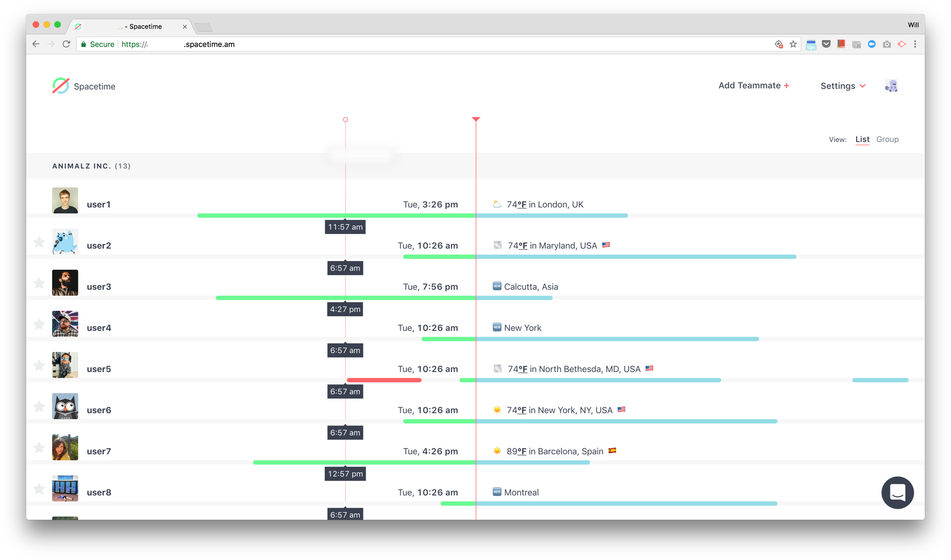
Task: Open user5's avatar photo
Action: 65,365
